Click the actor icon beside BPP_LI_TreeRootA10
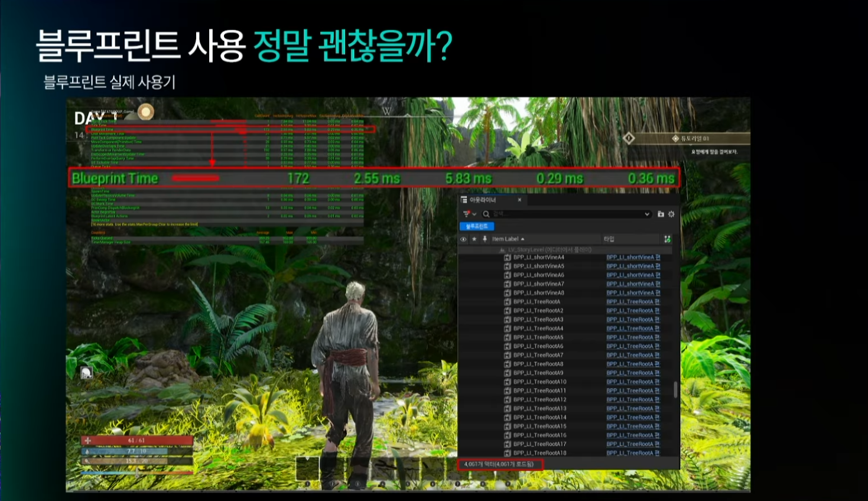Image resolution: width=868 pixels, height=501 pixels. pyautogui.click(x=507, y=382)
